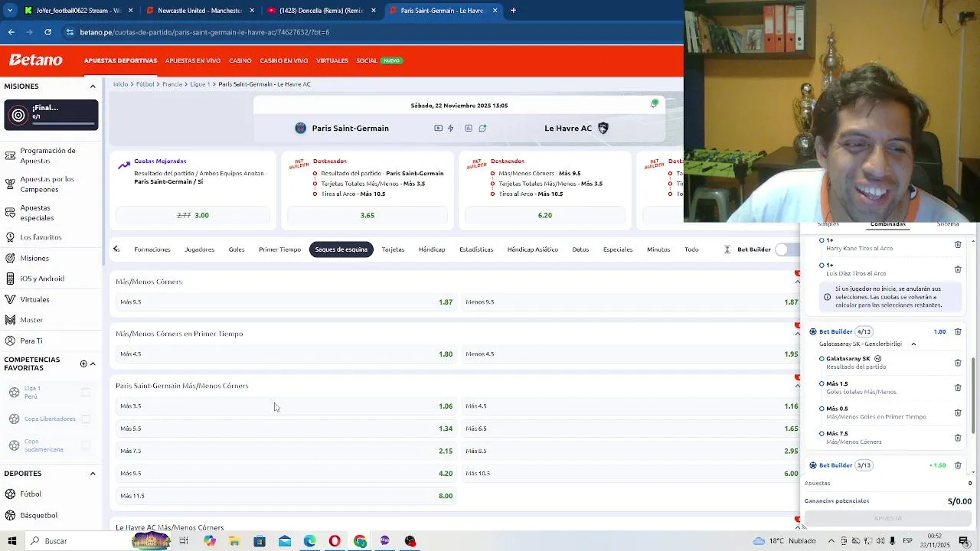Collapse the Más/Menos Córners en Primer Tiempo market
Viewport: 980px width, 551px height.
click(x=797, y=334)
